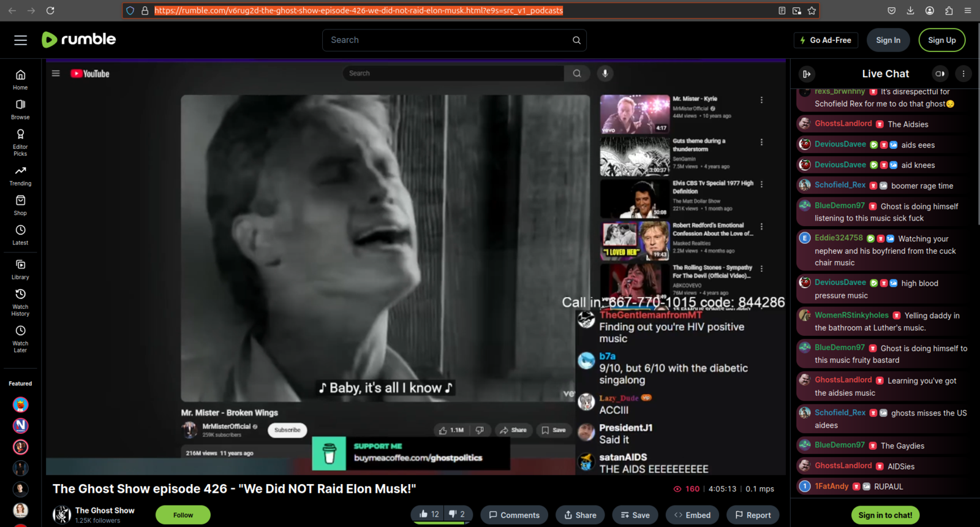Open Library in sidebar

tap(20, 270)
